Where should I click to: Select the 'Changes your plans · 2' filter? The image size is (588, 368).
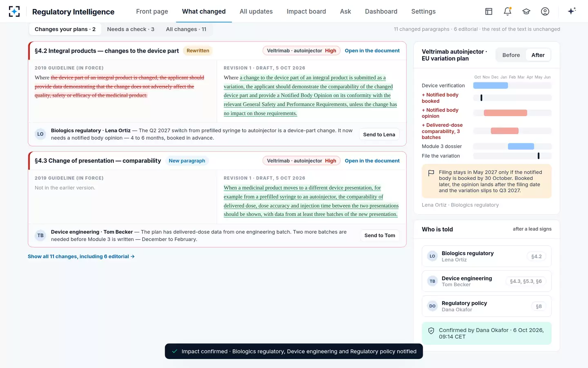point(65,29)
